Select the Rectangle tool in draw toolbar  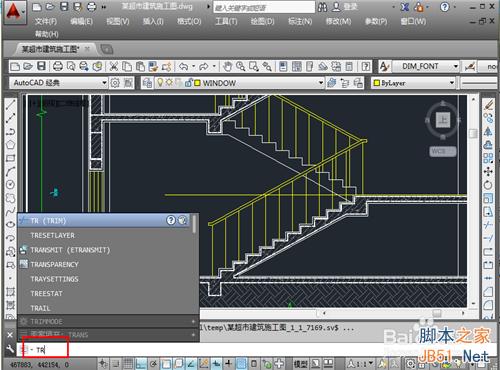[x=10, y=158]
